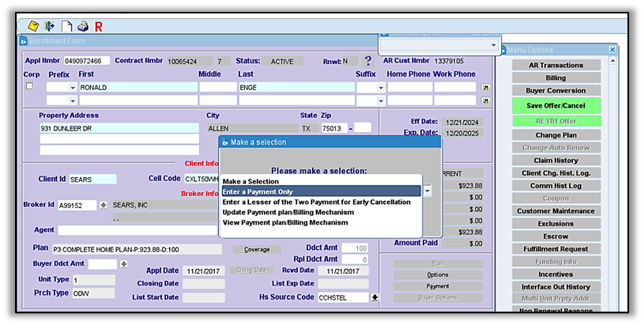The width and height of the screenshot is (644, 325).
Task: Open AR Transactions from Menu Options
Action: pos(555,66)
